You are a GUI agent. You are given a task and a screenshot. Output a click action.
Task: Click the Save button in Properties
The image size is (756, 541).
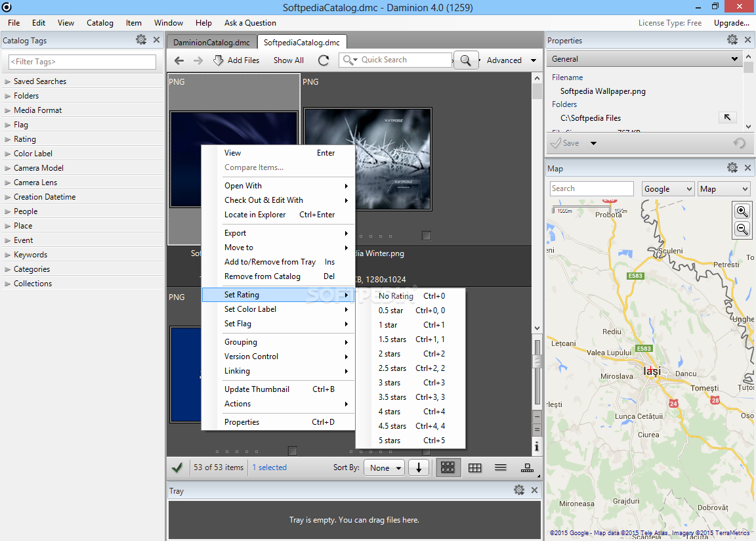(565, 143)
